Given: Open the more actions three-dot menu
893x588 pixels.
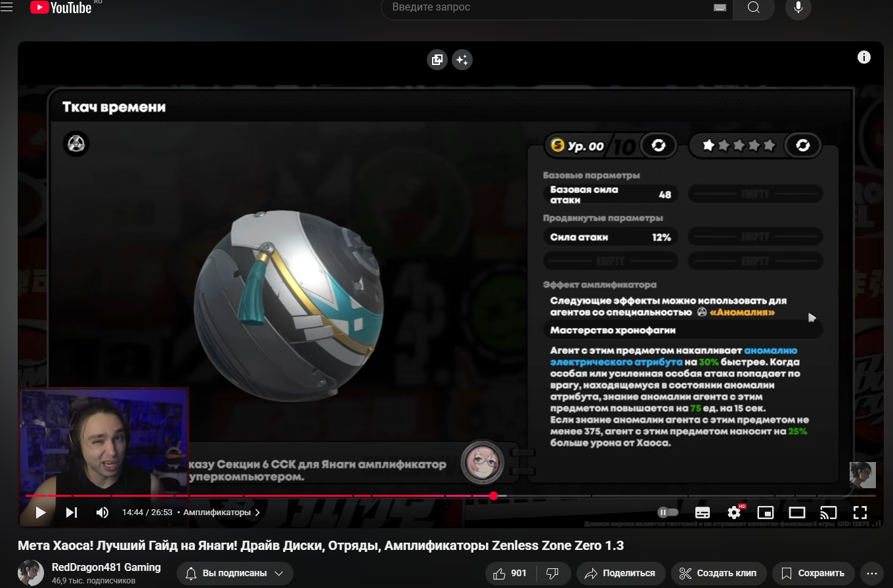Looking at the screenshot, I should pyautogui.click(x=872, y=573).
